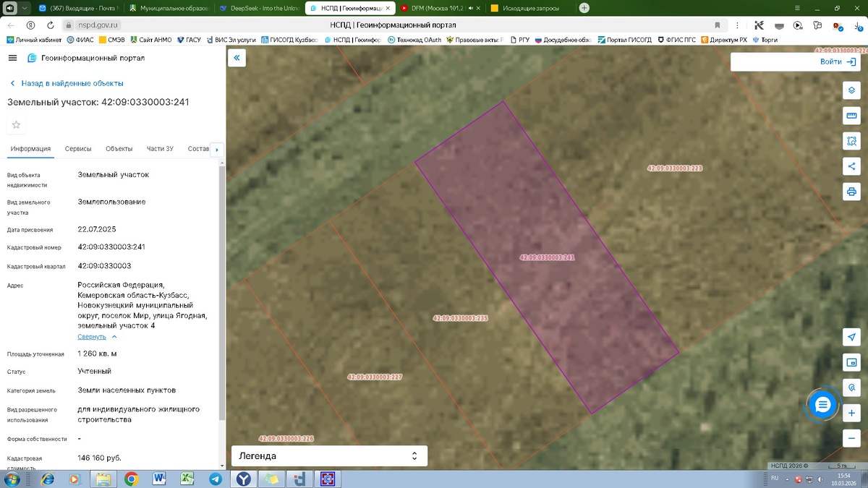
Task: Click the RU language indicator in tray
Action: pyautogui.click(x=775, y=478)
